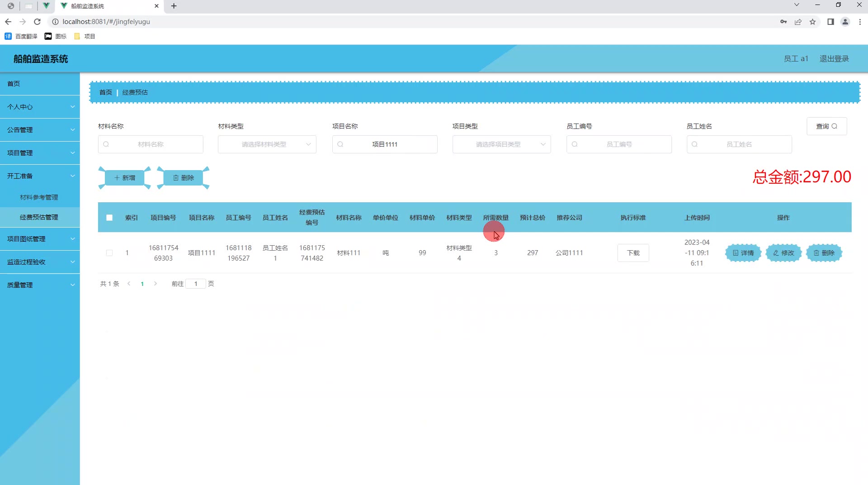Click 经费预估 in the breadcrumb
Viewport: 868px width, 485px height.
(x=135, y=92)
